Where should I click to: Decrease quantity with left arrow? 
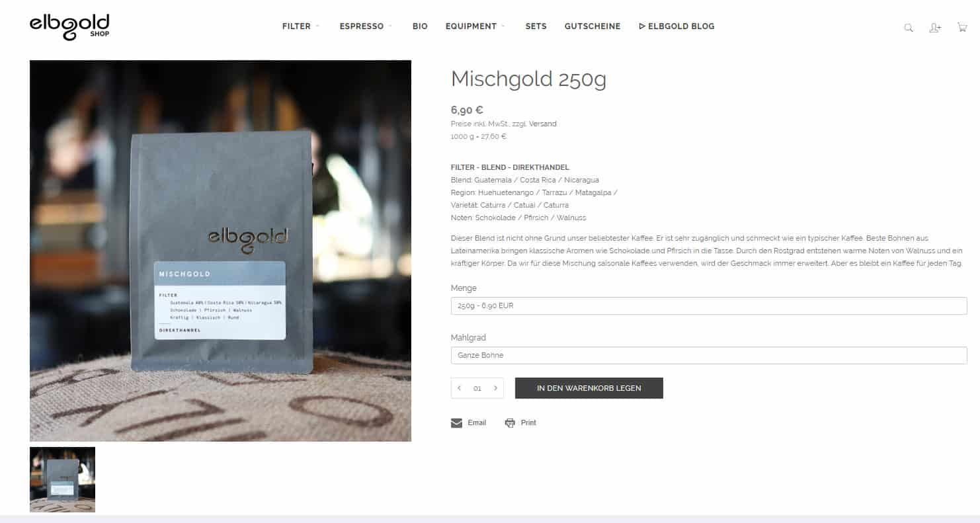[x=460, y=388]
